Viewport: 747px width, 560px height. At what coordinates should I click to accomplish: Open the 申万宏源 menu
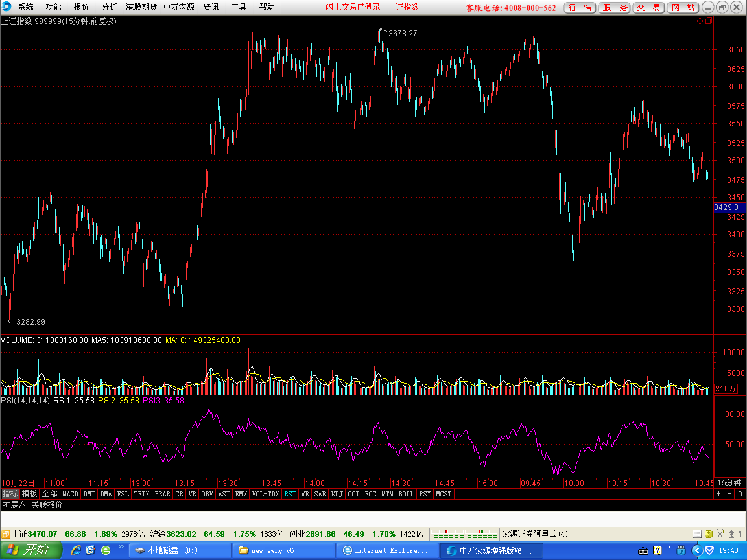pyautogui.click(x=179, y=6)
